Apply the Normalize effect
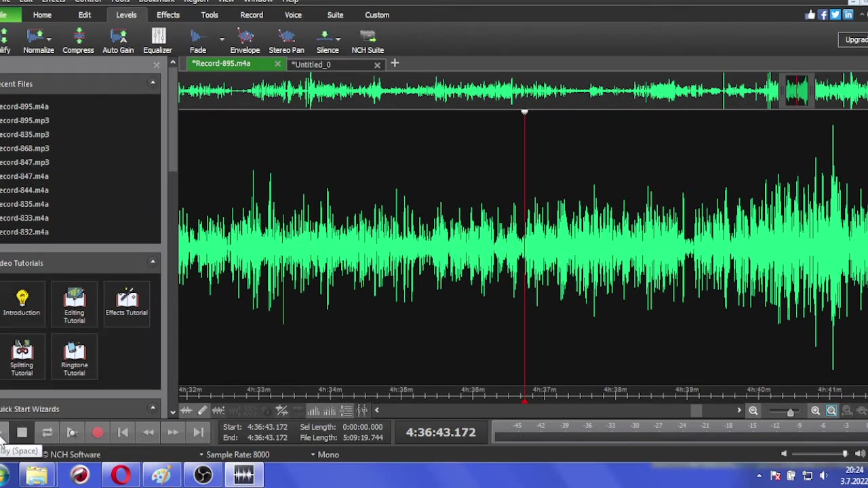The image size is (868, 488). tap(39, 41)
